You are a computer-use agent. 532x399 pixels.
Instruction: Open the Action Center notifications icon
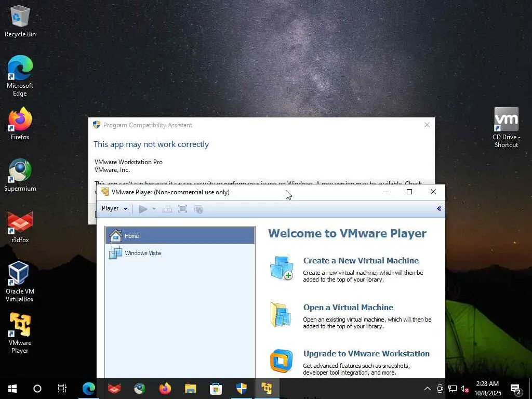click(x=516, y=389)
